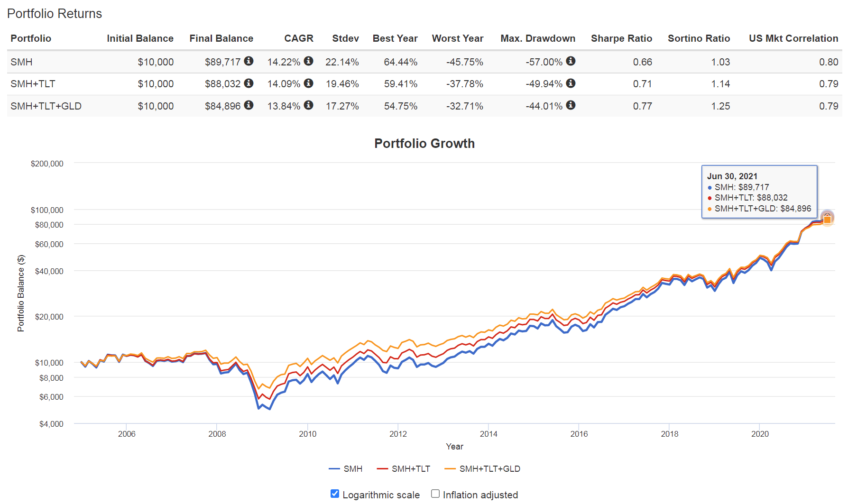Click US market correlation value 0.80
The height and width of the screenshot is (504, 848).
pyautogui.click(x=829, y=62)
